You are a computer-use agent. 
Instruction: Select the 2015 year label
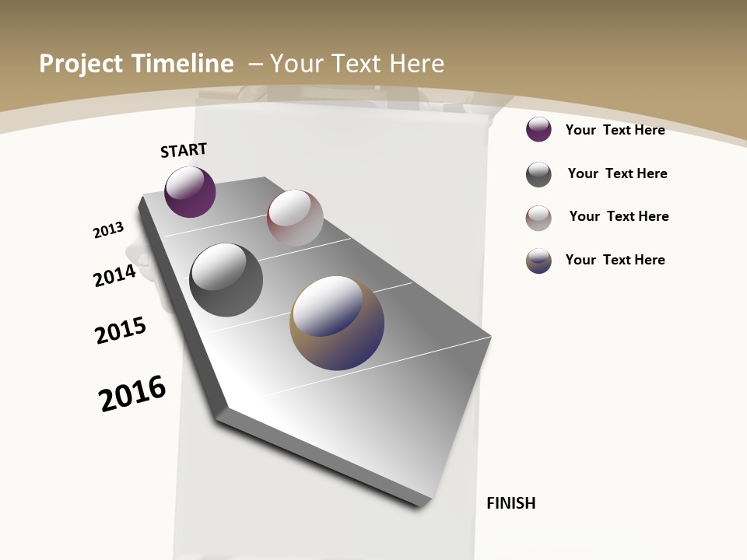pos(121,331)
